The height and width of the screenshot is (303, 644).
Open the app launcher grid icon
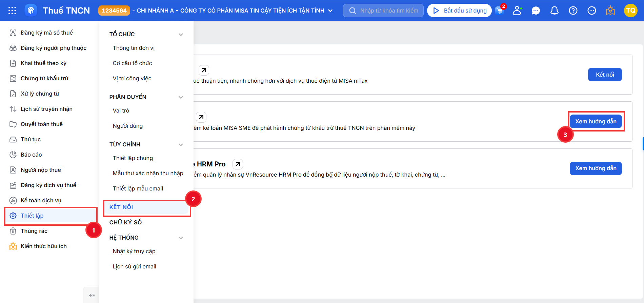[12, 11]
